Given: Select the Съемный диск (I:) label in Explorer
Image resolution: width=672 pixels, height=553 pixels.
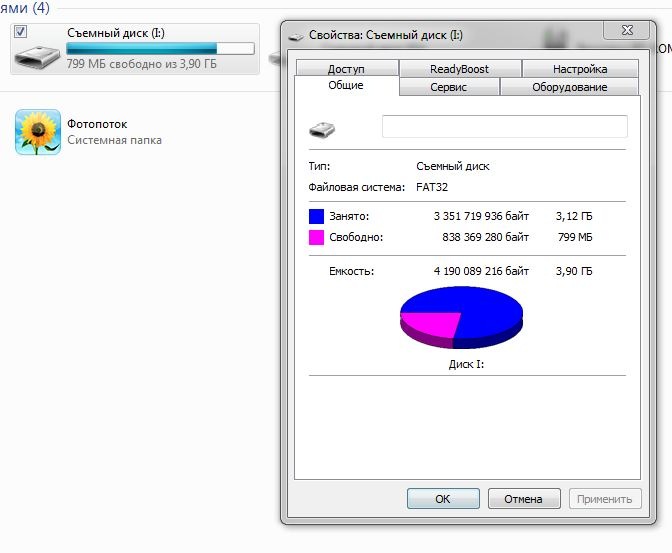Looking at the screenshot, I should point(116,33).
